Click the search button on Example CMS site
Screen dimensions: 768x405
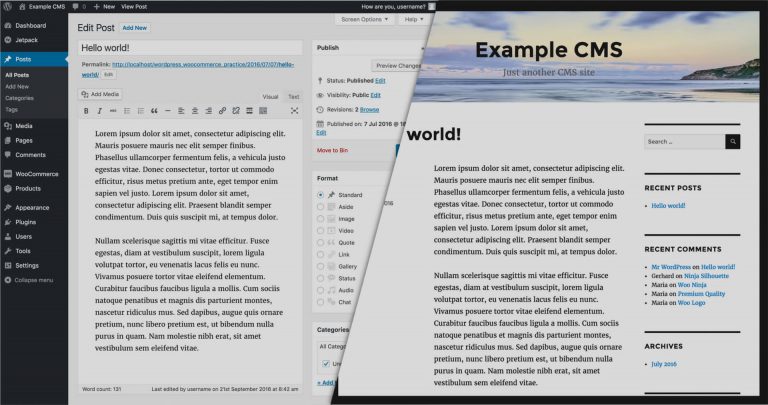[733, 142]
